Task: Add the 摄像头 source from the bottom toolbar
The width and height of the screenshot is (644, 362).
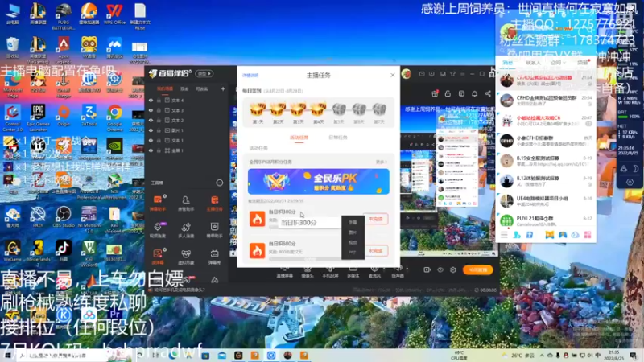Action: pos(308,272)
